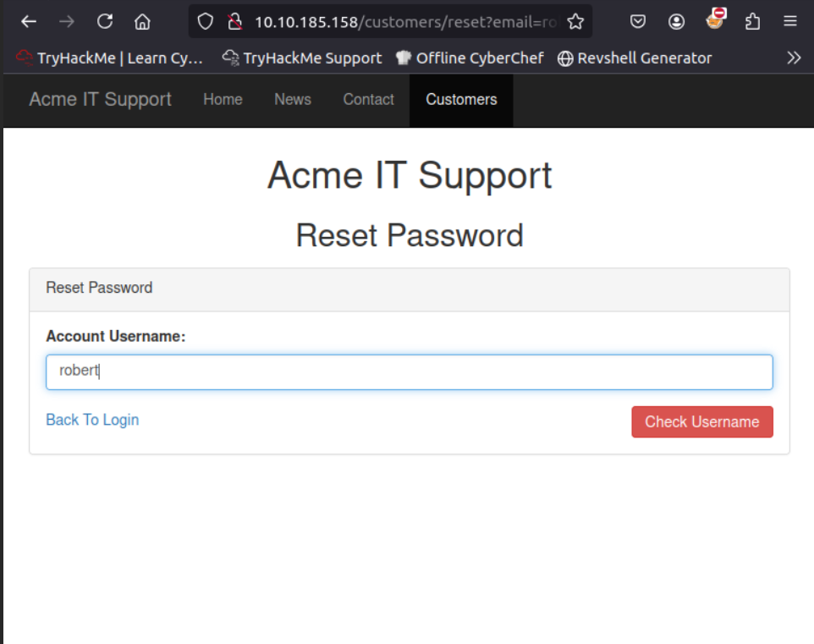Open the extensions puzzle icon

(752, 22)
